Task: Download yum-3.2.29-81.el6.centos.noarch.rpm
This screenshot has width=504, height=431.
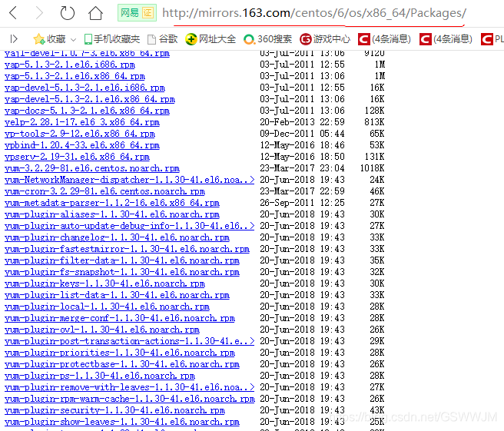Action: point(92,168)
